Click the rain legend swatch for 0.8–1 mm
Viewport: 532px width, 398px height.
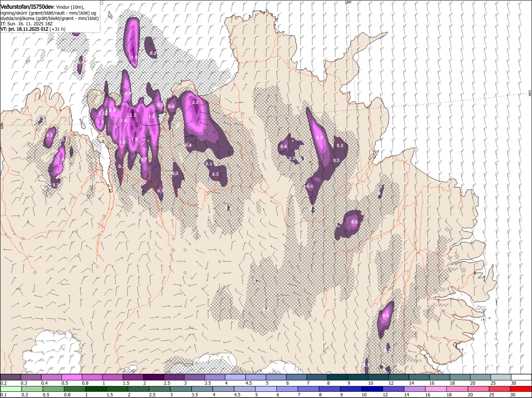point(75,389)
